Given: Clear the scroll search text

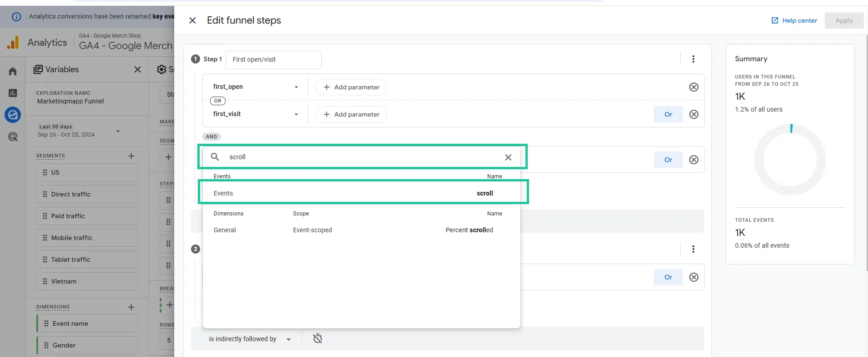Looking at the screenshot, I should 508,157.
